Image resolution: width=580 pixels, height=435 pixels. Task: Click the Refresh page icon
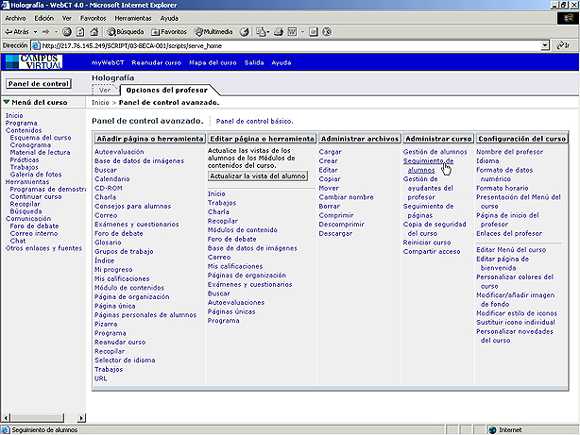click(x=80, y=32)
